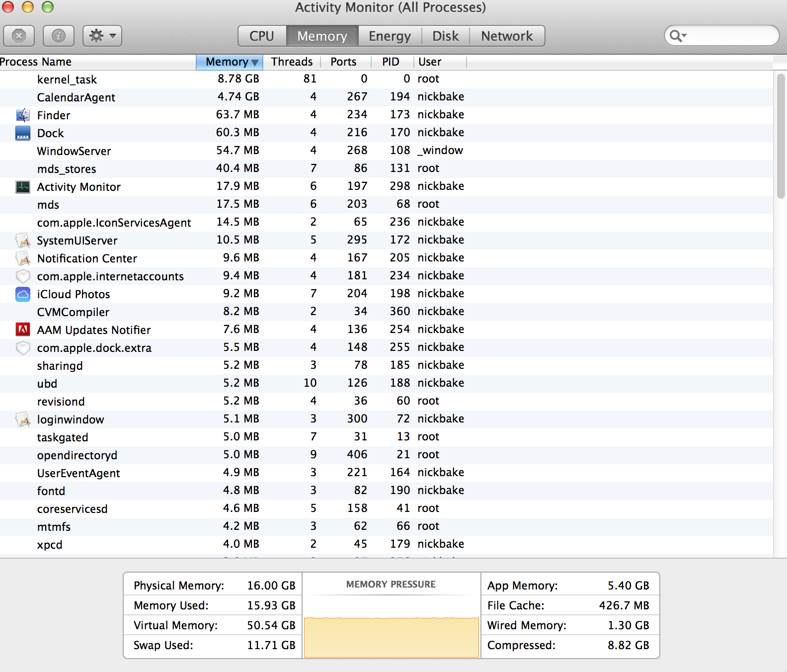This screenshot has width=787, height=672.
Task: Select the opendirectoryd process row
Action: [387, 455]
